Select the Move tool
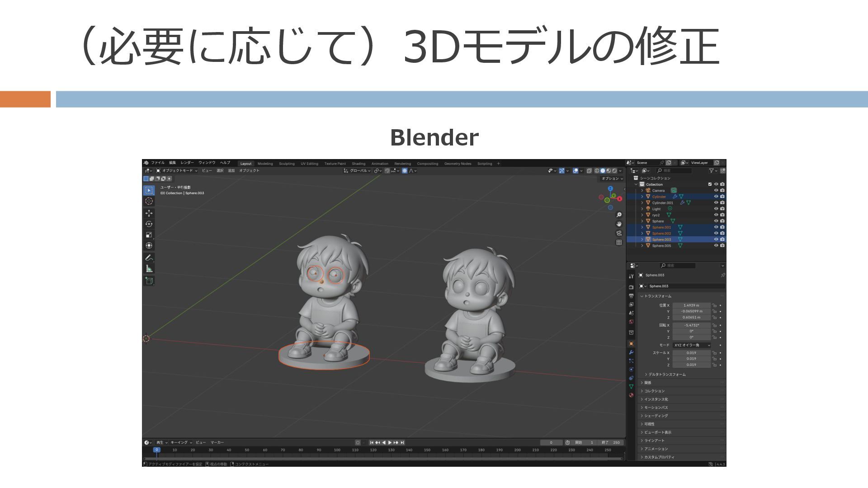 point(149,213)
